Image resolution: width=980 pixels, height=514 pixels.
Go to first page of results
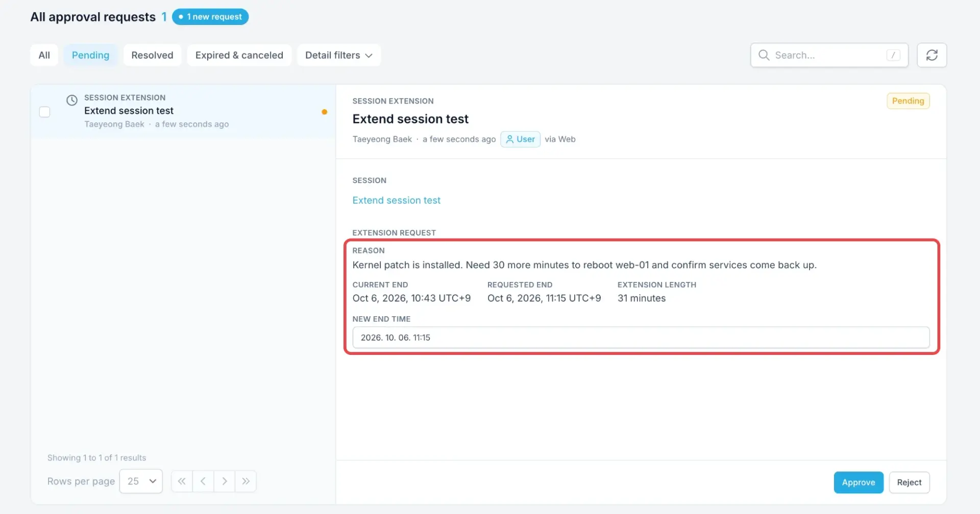click(182, 481)
